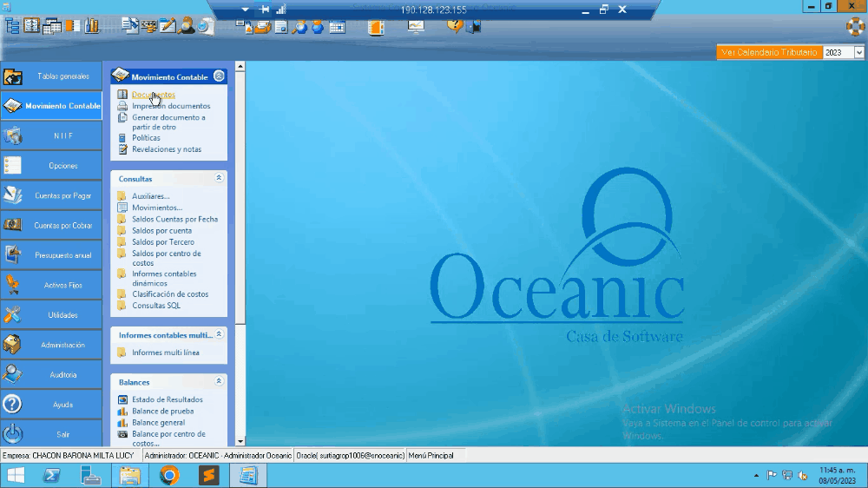This screenshot has width=868, height=488.
Task: Click the tree structure icon in the toolbar
Action: click(x=13, y=26)
